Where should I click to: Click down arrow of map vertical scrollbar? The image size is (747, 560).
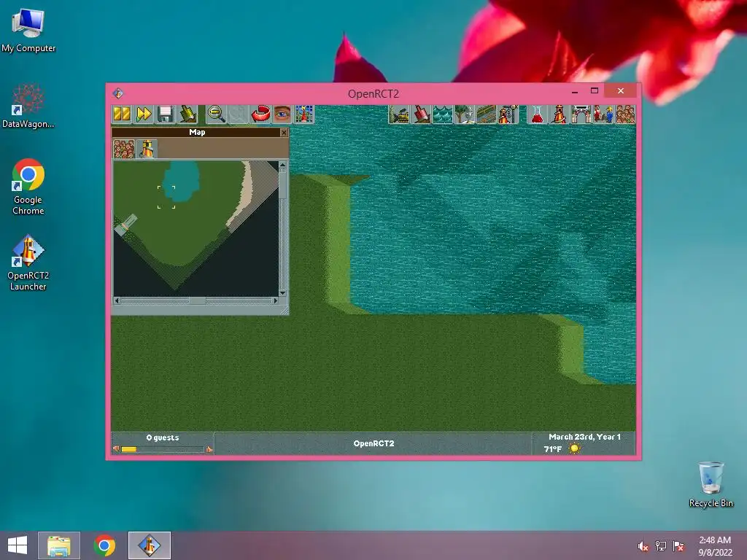click(x=283, y=293)
